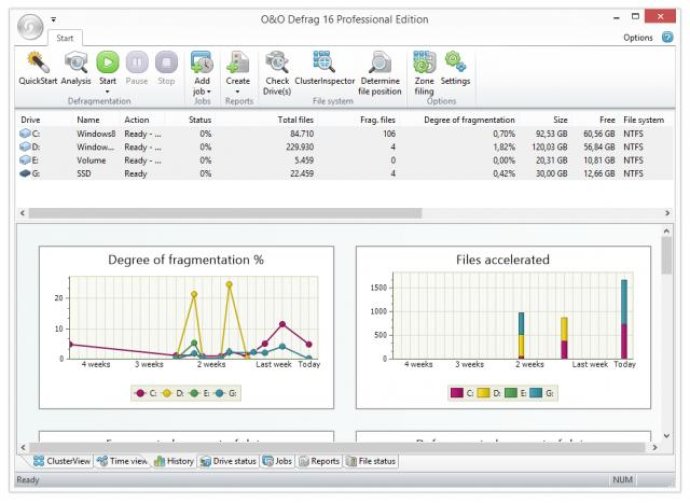Click magenta C: swatch in Files accelerated legend
Image resolution: width=690 pixels, height=503 pixels.
(457, 393)
